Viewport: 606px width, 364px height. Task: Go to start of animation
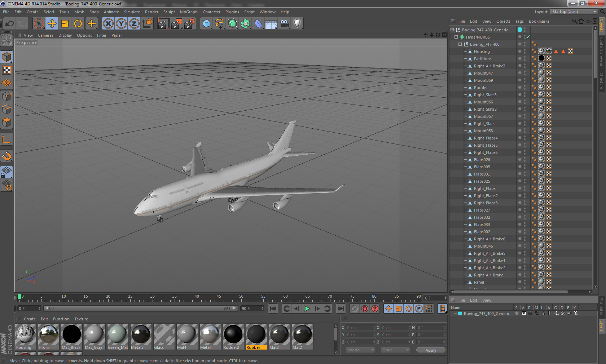273,308
